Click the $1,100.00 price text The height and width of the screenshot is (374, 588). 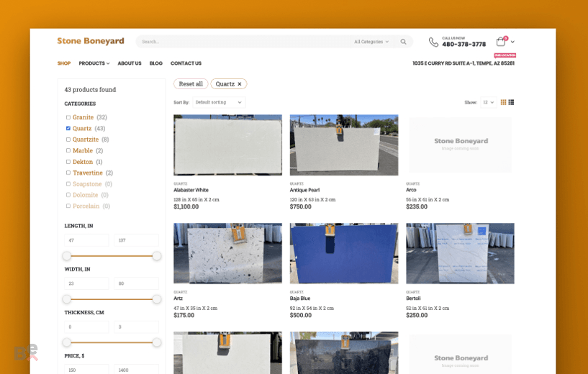[186, 206]
